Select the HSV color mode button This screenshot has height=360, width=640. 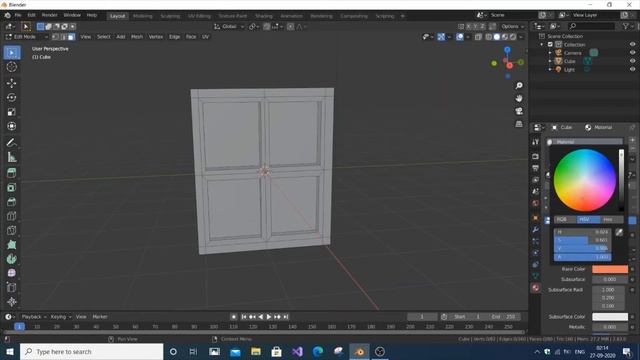pyautogui.click(x=588, y=220)
